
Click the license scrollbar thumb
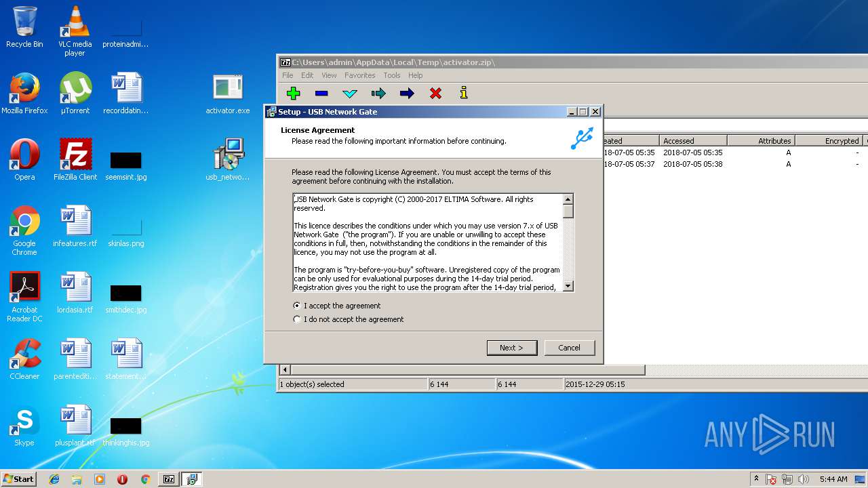[568, 211]
